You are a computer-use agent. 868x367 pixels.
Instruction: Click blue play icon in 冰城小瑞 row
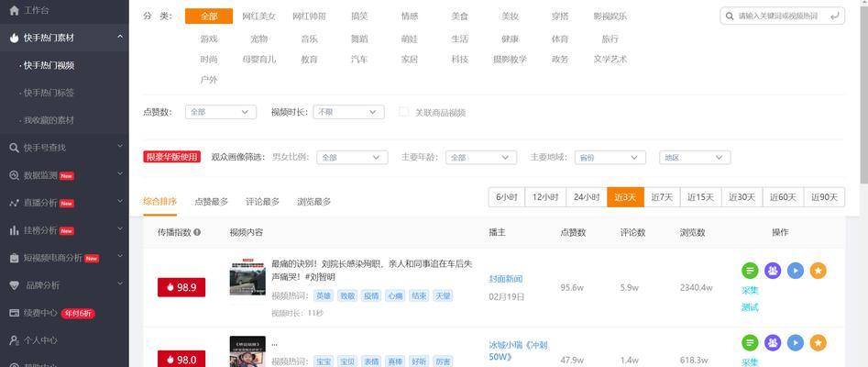(795, 342)
